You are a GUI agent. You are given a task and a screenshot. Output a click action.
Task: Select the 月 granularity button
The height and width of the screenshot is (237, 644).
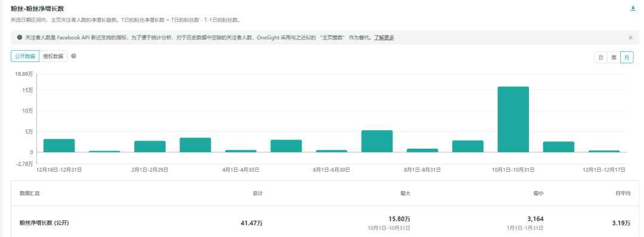626,57
